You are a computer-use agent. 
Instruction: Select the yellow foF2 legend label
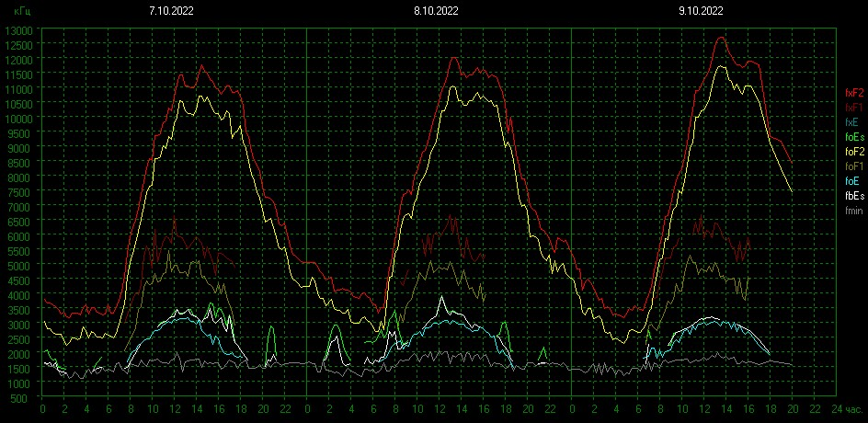(x=854, y=151)
